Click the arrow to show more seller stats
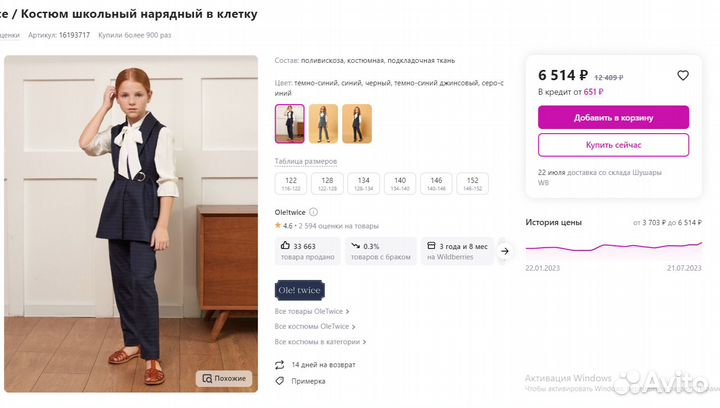The width and height of the screenshot is (720, 408). click(x=505, y=251)
